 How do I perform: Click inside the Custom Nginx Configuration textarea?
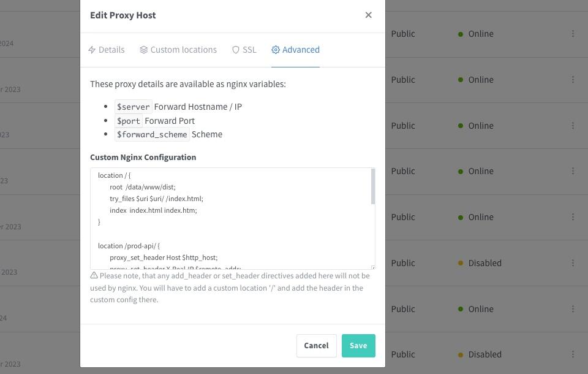tap(230, 218)
